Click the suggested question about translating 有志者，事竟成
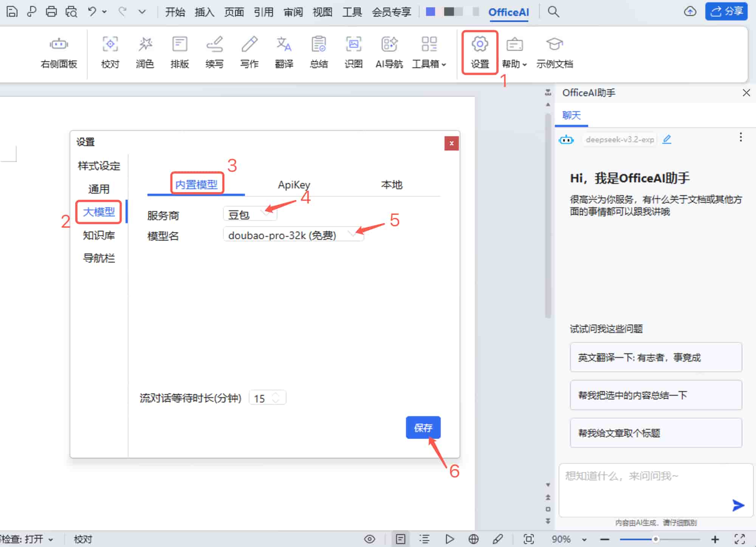Viewport: 756px width, 547px height. [656, 357]
